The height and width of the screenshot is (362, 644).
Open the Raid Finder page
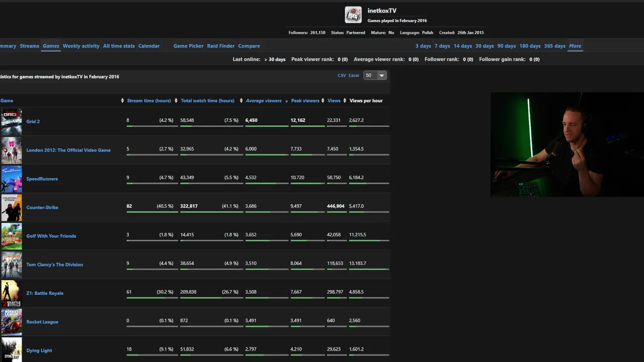(221, 46)
